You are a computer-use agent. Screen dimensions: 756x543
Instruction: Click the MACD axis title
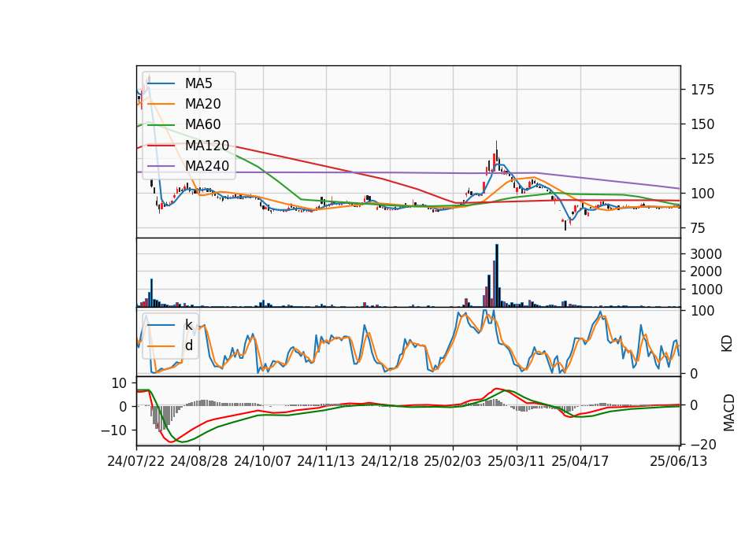click(728, 413)
